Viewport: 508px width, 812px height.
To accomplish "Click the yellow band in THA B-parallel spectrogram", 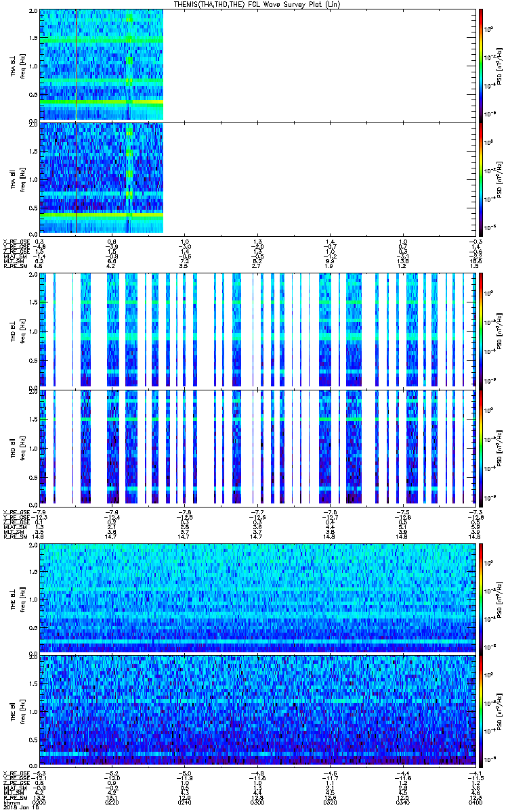I will [x=102, y=215].
